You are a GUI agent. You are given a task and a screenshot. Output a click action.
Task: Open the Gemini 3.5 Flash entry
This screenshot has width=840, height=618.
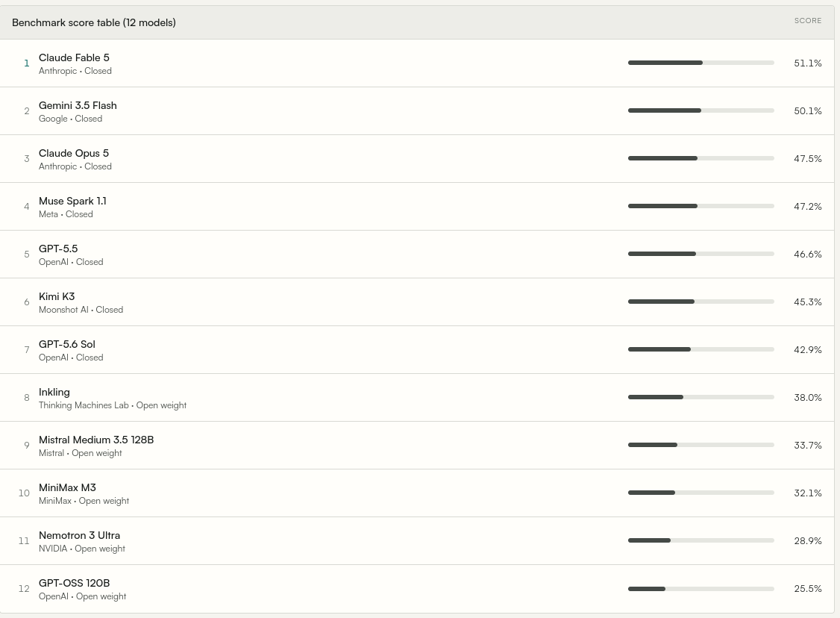(x=417, y=111)
